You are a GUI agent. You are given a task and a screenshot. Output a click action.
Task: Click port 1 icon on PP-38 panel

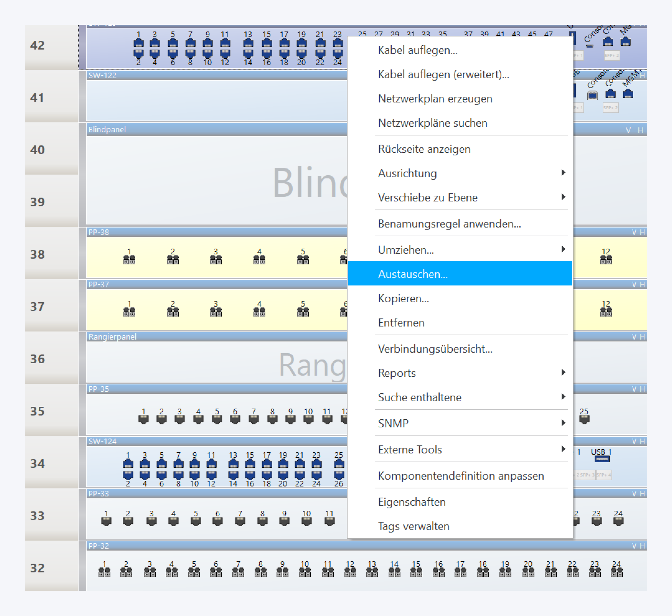tap(129, 259)
